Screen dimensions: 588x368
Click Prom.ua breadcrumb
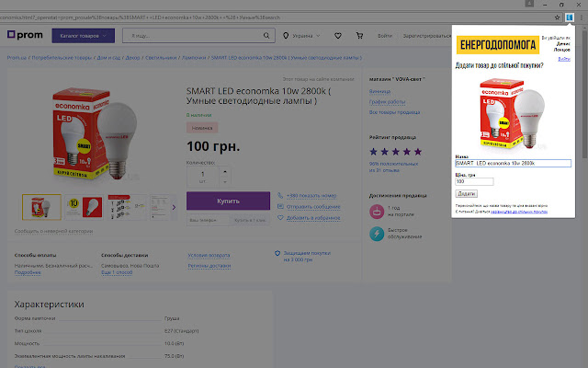click(x=17, y=58)
